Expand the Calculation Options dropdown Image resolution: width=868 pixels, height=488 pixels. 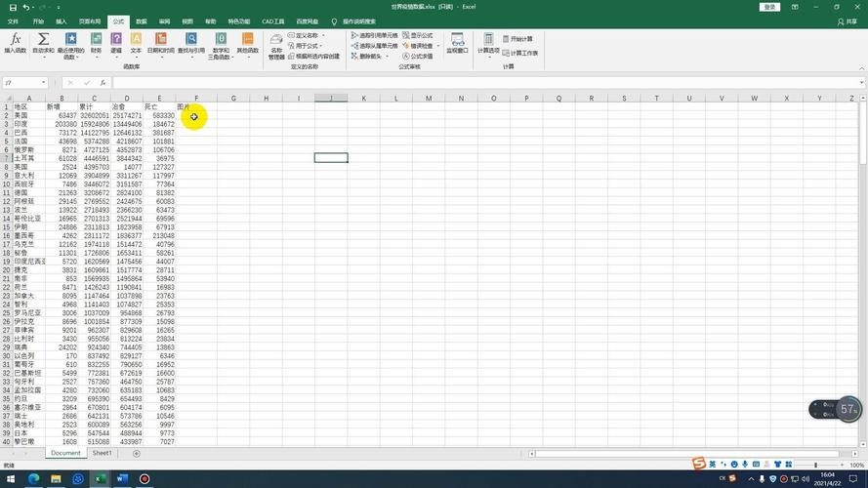coord(488,44)
